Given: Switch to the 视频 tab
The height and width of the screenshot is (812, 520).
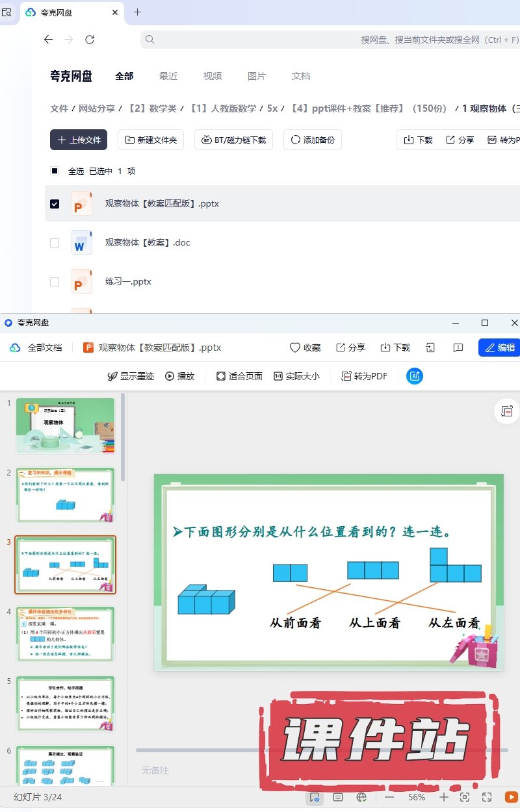Looking at the screenshot, I should 213,76.
